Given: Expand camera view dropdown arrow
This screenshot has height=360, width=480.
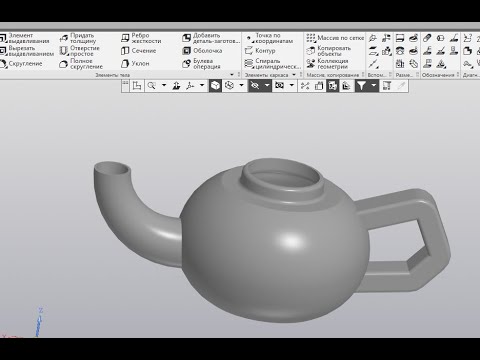Looking at the screenshot, I should (292, 86).
